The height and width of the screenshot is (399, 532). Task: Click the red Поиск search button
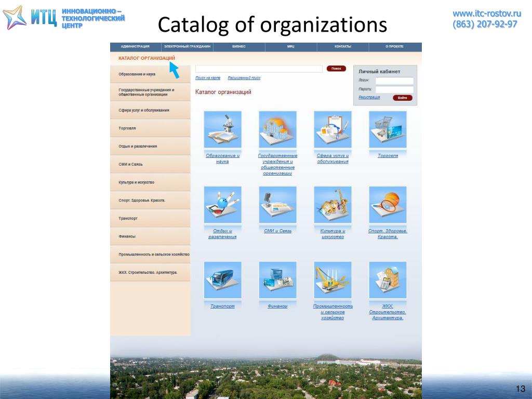pos(336,69)
